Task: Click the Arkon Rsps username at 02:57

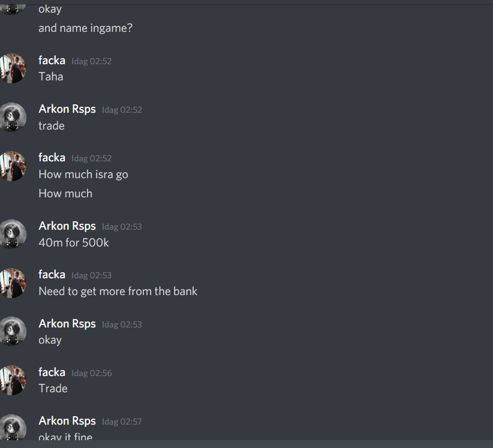Action: click(x=67, y=421)
